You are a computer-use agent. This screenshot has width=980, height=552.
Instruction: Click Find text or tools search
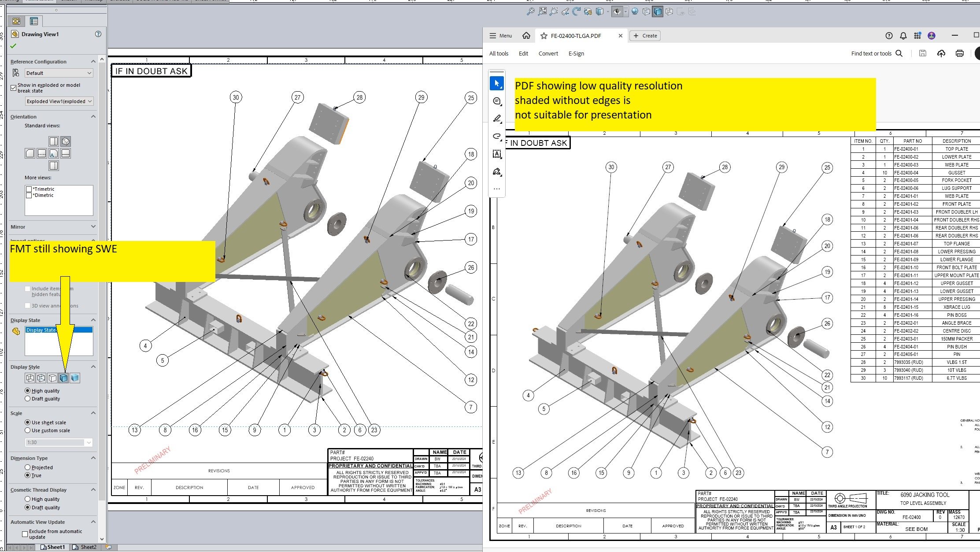(876, 53)
